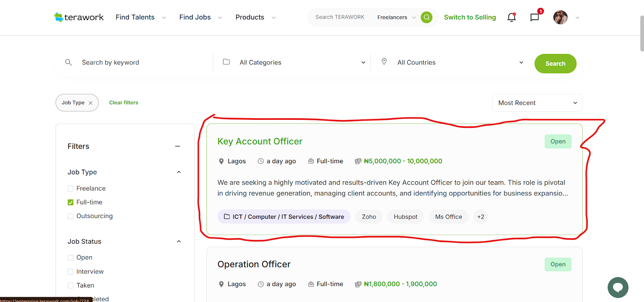644x302 pixels.
Task: Click the ICT category folder tag
Action: point(284,217)
